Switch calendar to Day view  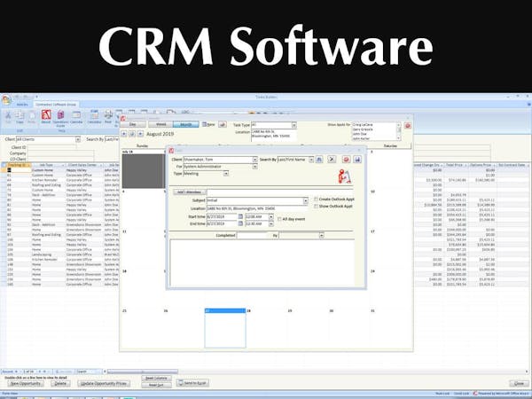click(133, 124)
